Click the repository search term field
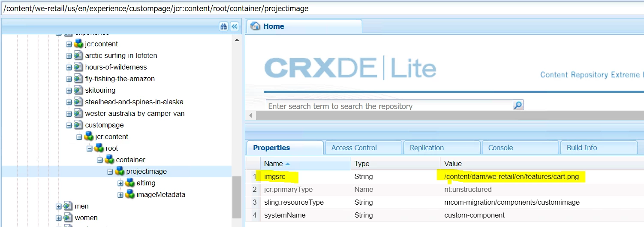 point(389,106)
